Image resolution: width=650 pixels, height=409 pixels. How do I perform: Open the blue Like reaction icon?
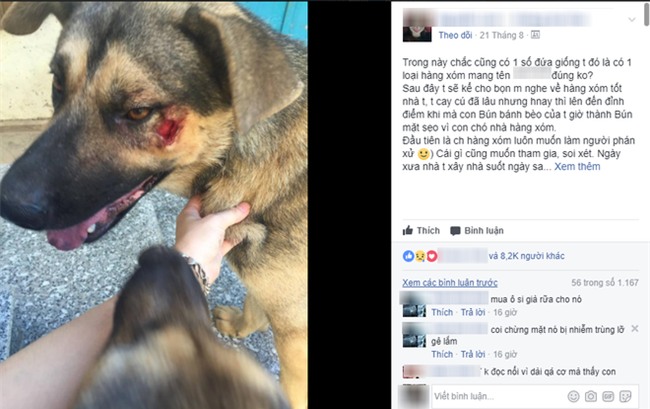408,256
